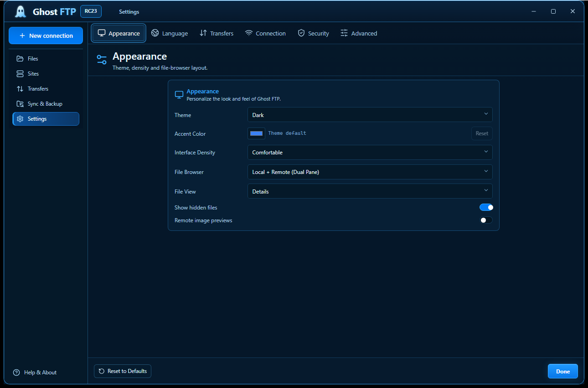Click the Settings gear icon in sidebar
This screenshot has height=388, width=588.
click(20, 119)
